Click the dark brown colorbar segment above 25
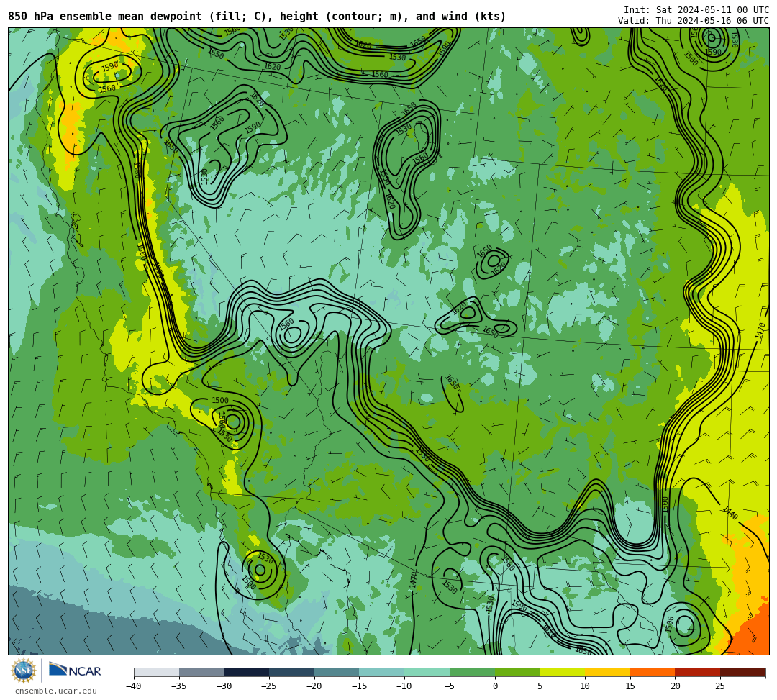This screenshot has width=777, height=700. tap(742, 672)
